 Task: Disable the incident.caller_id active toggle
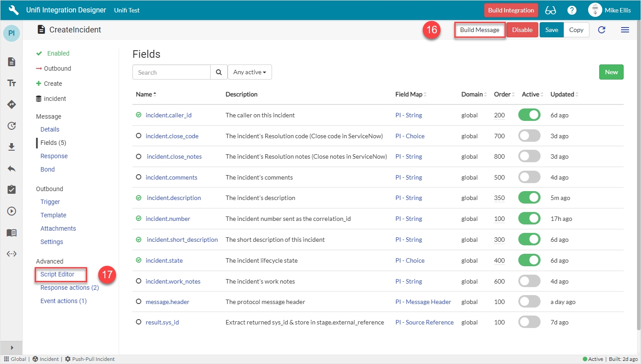(529, 115)
